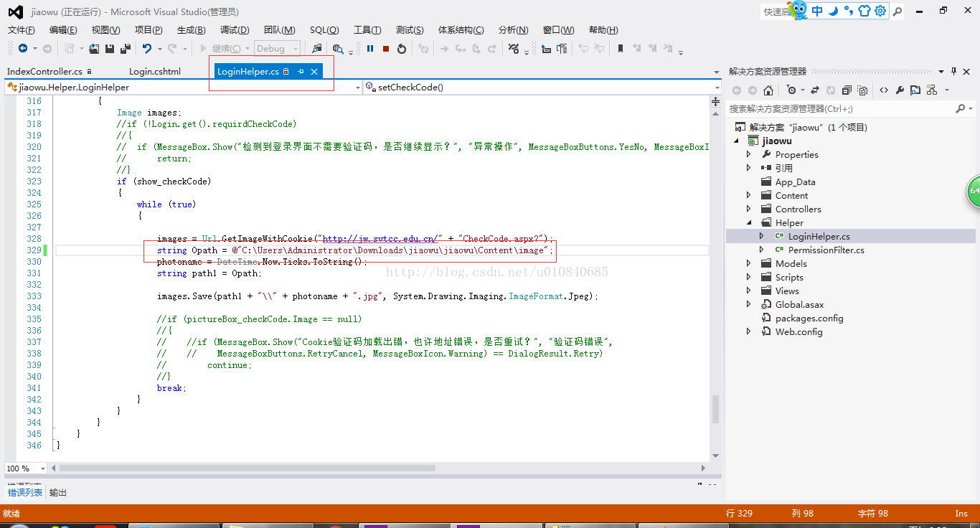Click quick launch search magnifier icon
The width and height of the screenshot is (980, 528).
(898, 11)
